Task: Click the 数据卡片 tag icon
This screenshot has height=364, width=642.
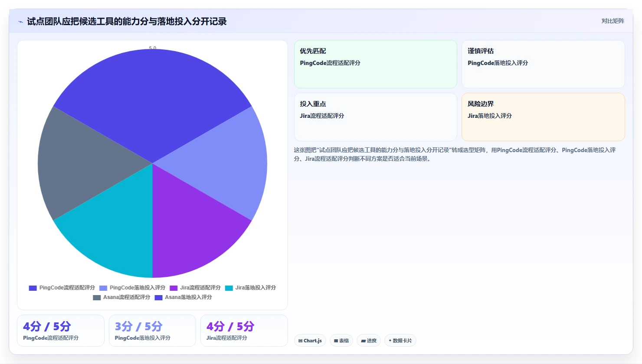Action: (x=390, y=341)
